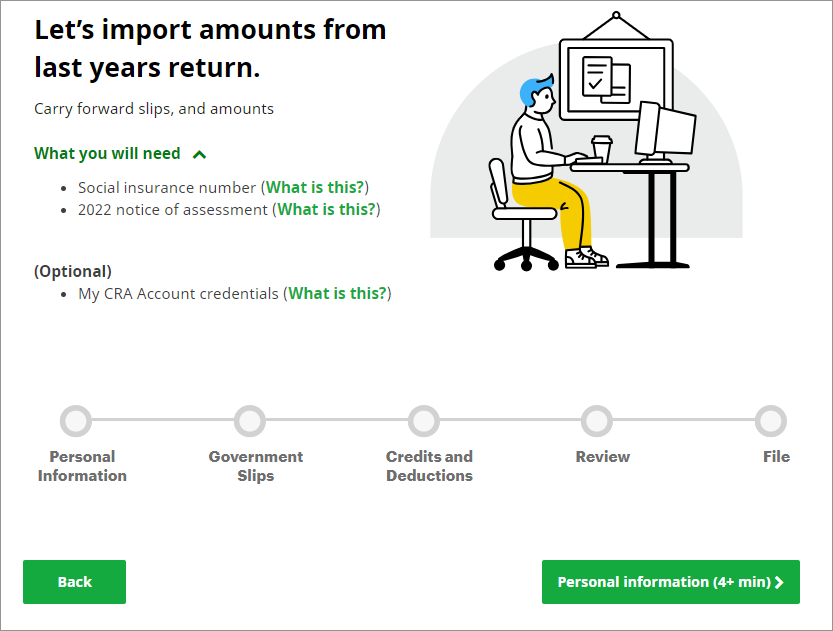Viewport: 833px width, 631px height.
Task: Select the Government Slips step circle
Action: (x=250, y=421)
